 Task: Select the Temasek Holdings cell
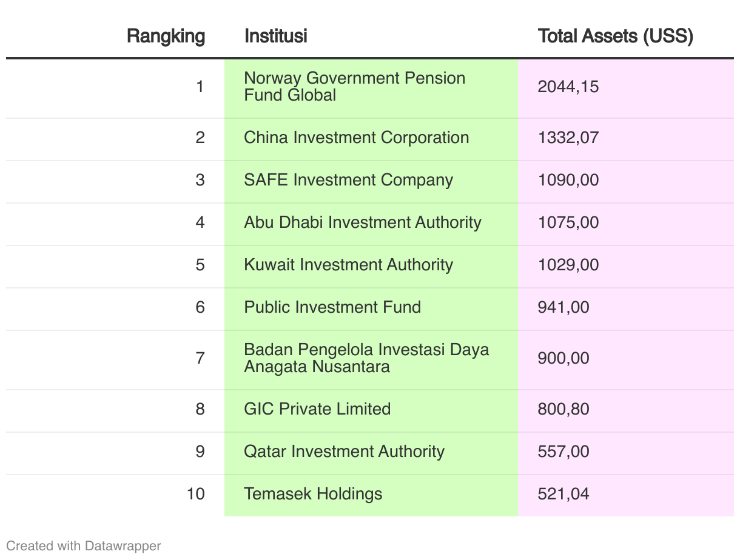(313, 494)
